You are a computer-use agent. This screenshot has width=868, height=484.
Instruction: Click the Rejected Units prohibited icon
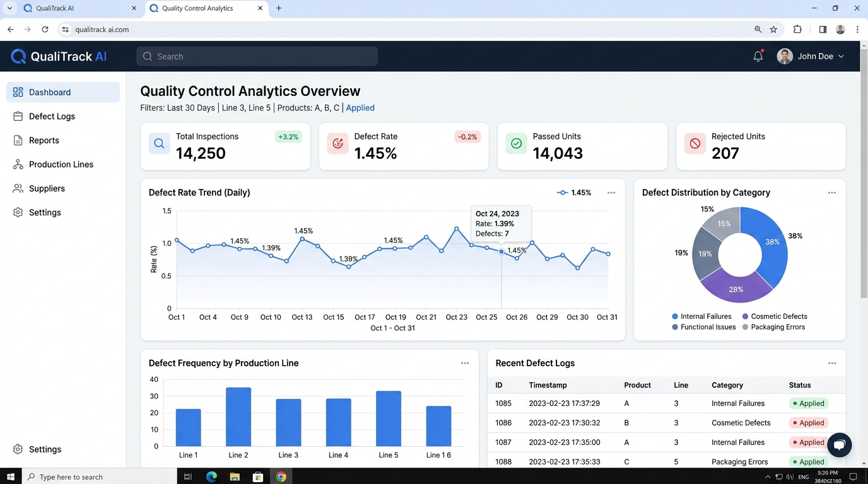tap(695, 144)
